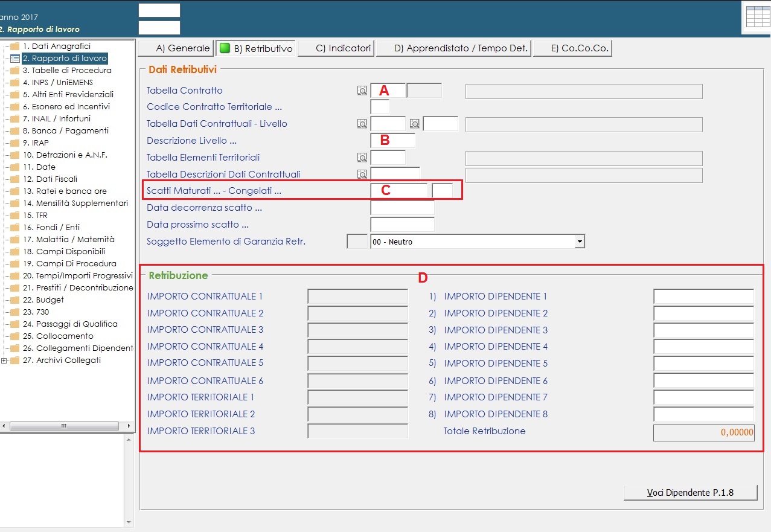Click the lookup icon for Tabella Contratto

coord(362,91)
